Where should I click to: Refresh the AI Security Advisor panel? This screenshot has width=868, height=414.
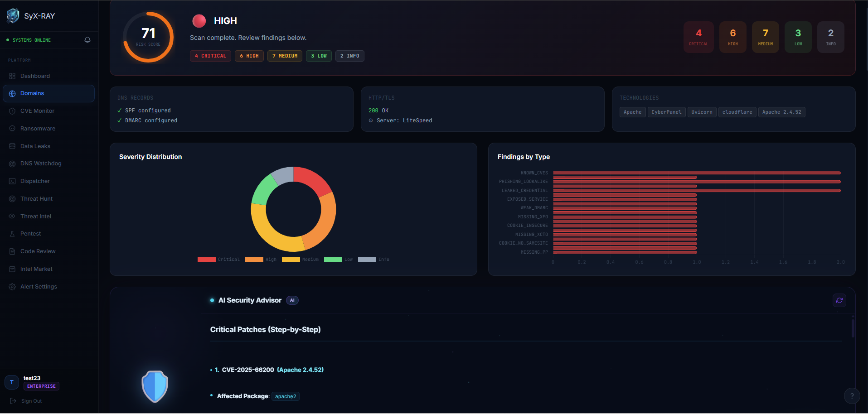click(839, 300)
